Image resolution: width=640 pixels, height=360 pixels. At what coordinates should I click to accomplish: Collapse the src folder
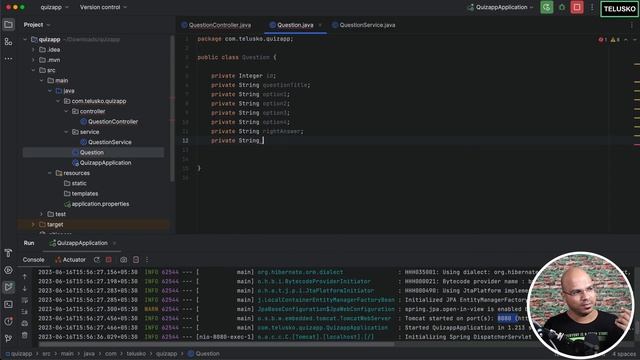click(x=33, y=70)
